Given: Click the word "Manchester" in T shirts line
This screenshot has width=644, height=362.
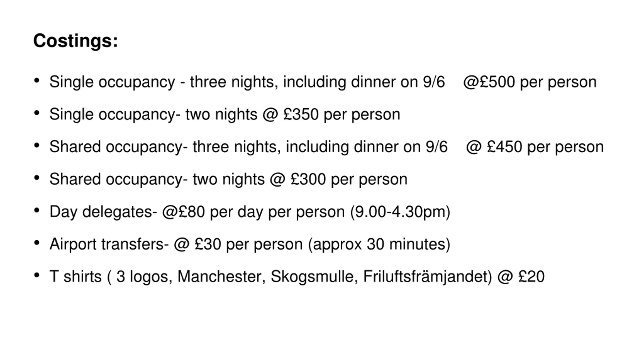Looking at the screenshot, I should (x=221, y=277).
